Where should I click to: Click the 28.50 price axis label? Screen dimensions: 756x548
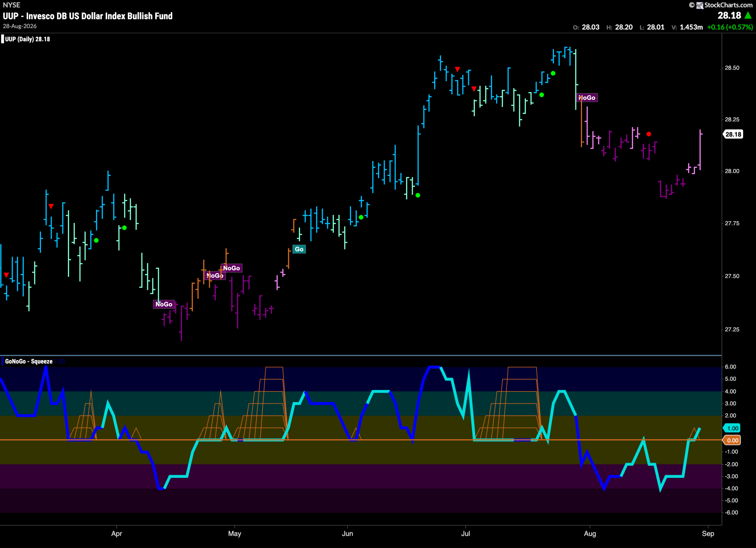[732, 68]
